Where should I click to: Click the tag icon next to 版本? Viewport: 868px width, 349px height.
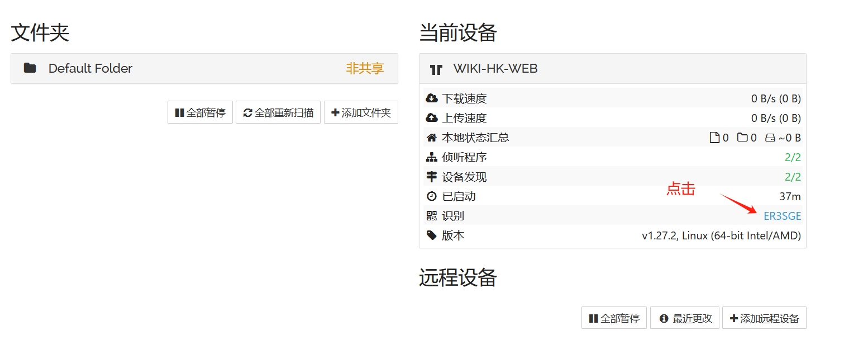pyautogui.click(x=432, y=235)
